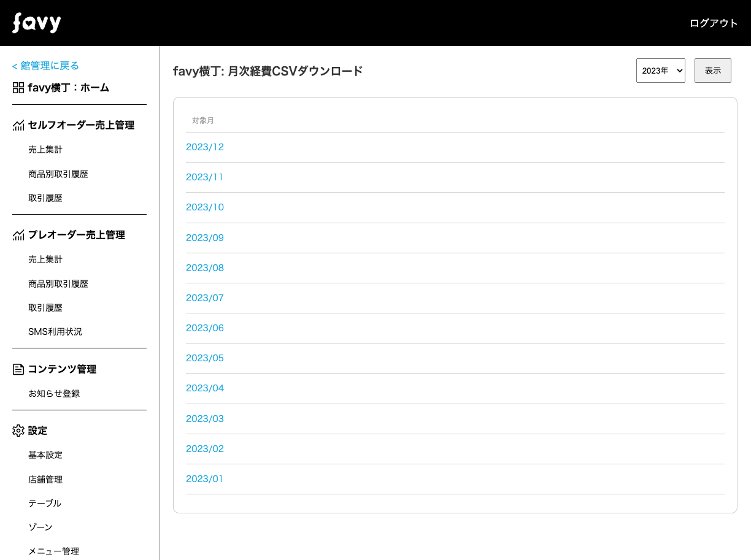
Task: Download CSV for 2023/08
Action: [x=205, y=268]
